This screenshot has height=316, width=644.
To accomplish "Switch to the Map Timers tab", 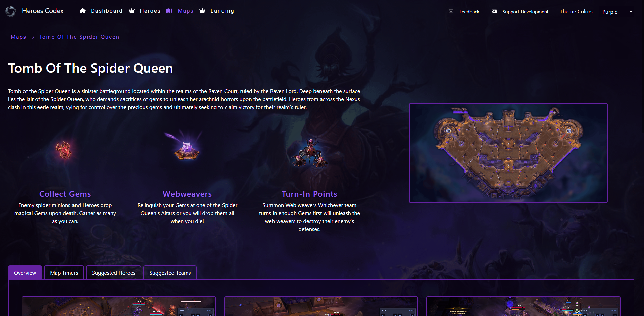I will tap(64, 273).
